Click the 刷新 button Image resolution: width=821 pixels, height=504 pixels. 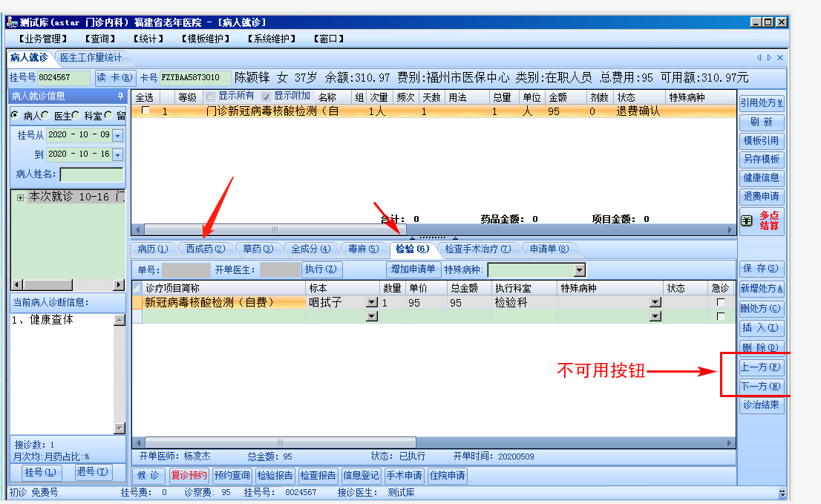click(x=762, y=122)
